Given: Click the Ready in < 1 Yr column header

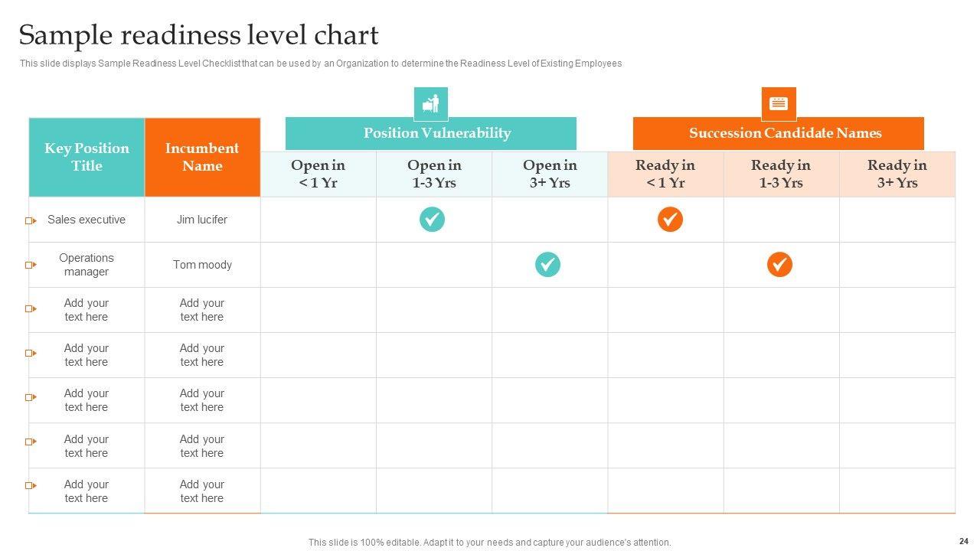Looking at the screenshot, I should click(x=665, y=174).
